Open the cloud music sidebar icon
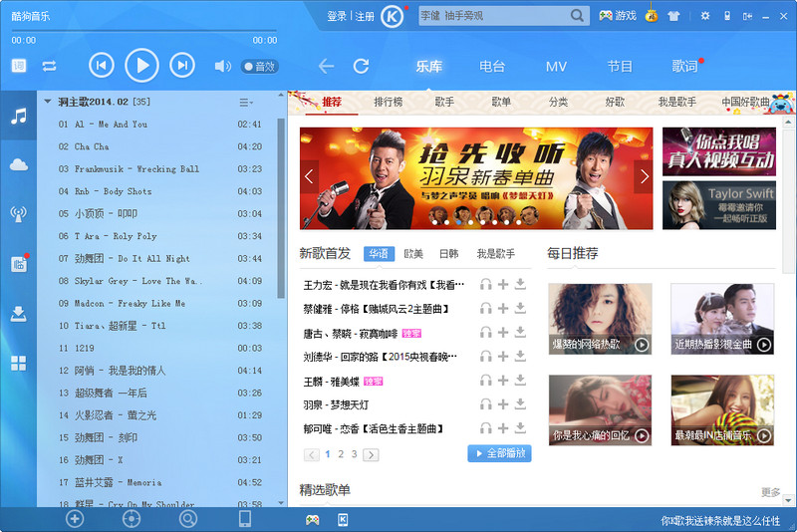 pyautogui.click(x=18, y=164)
